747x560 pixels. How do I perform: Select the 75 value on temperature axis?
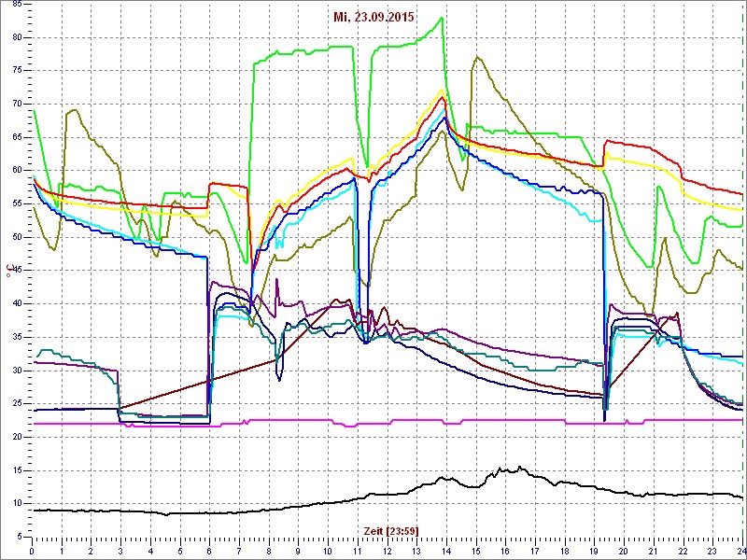pos(17,71)
